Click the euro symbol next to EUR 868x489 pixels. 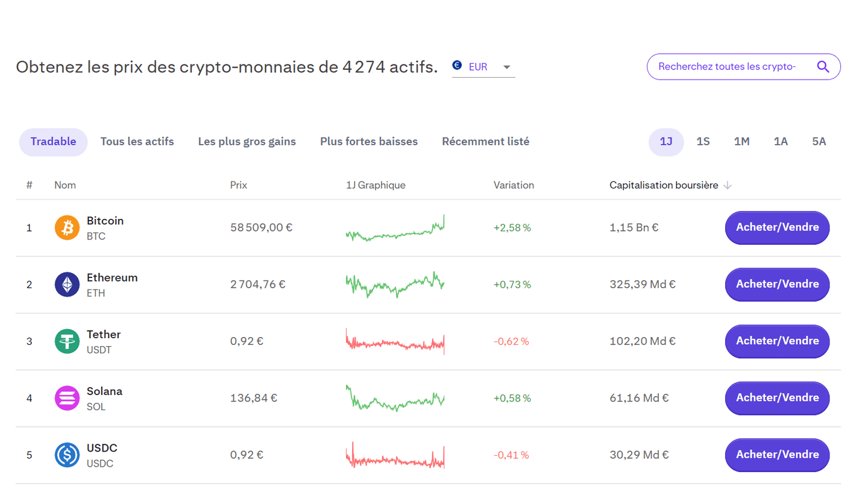tap(458, 66)
